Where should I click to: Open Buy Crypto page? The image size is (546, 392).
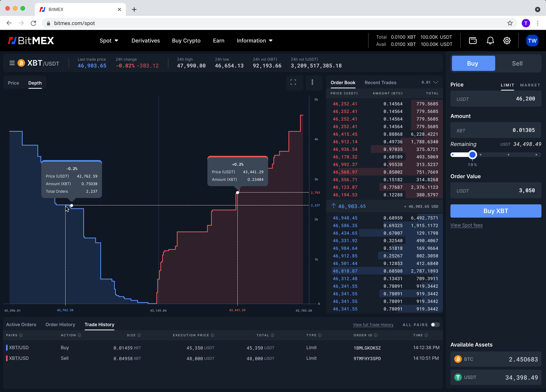186,41
